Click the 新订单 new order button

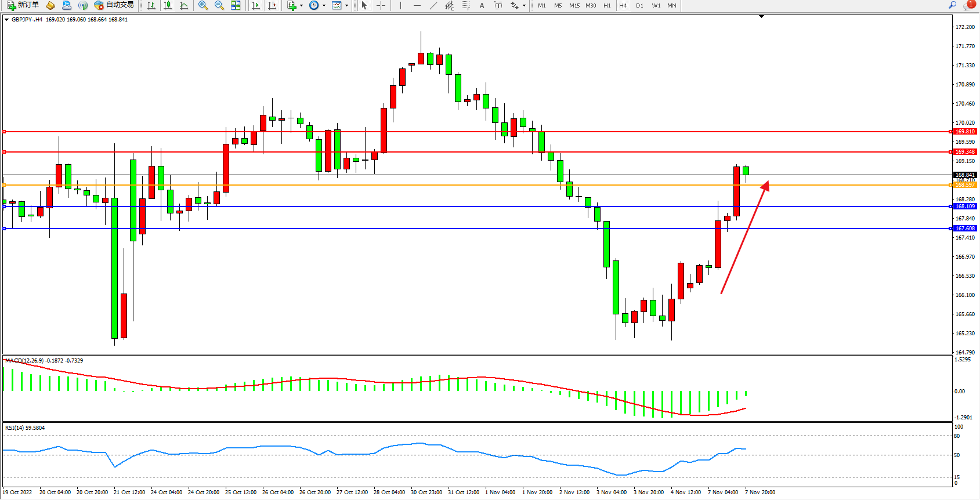coord(23,5)
